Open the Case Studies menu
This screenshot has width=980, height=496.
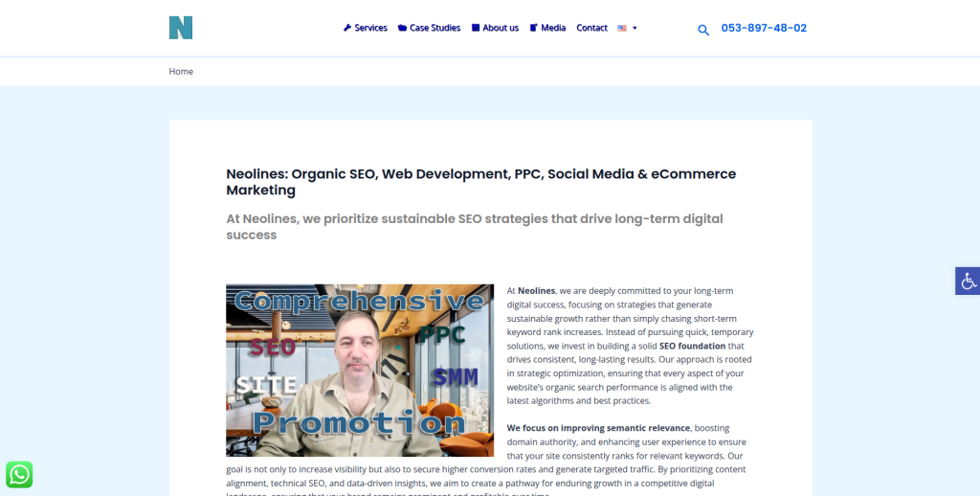pos(430,28)
